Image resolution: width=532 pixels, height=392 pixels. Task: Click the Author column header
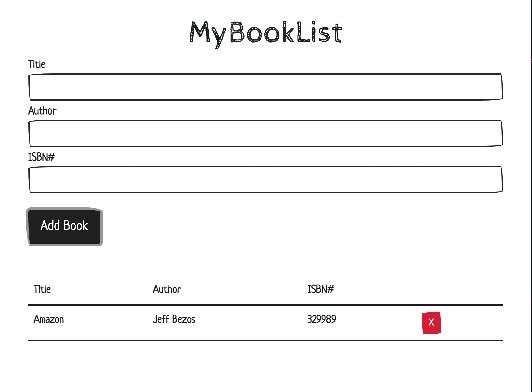click(x=167, y=289)
